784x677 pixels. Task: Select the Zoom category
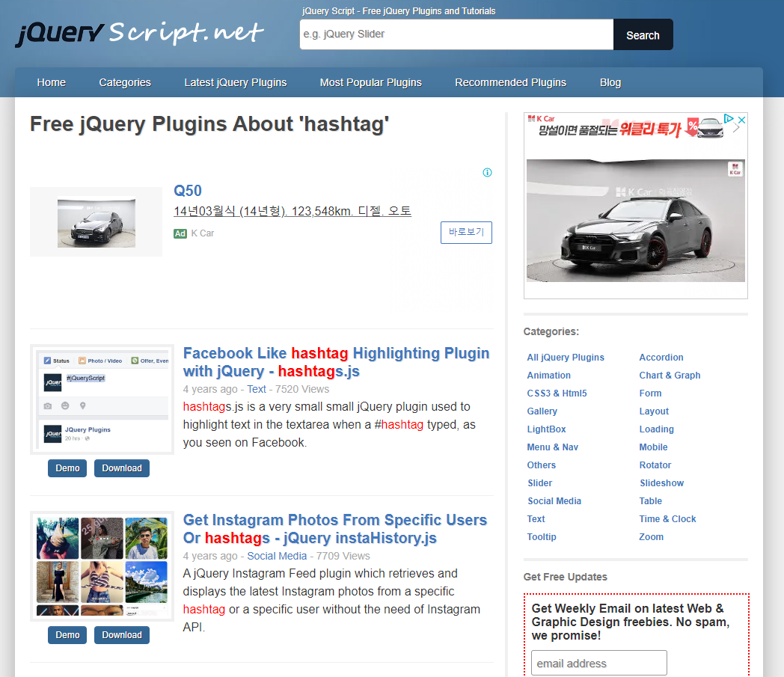point(651,538)
